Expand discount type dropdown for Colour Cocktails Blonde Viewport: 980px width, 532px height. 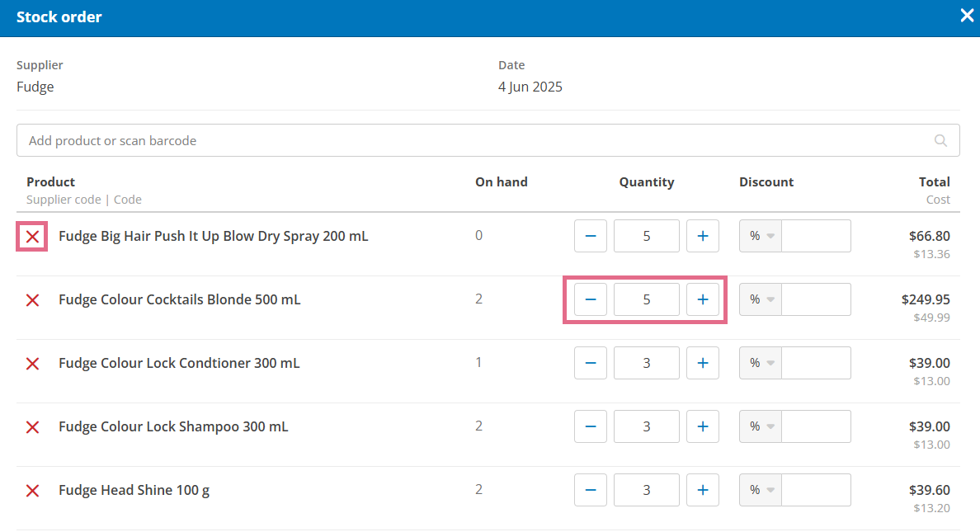[x=761, y=299]
